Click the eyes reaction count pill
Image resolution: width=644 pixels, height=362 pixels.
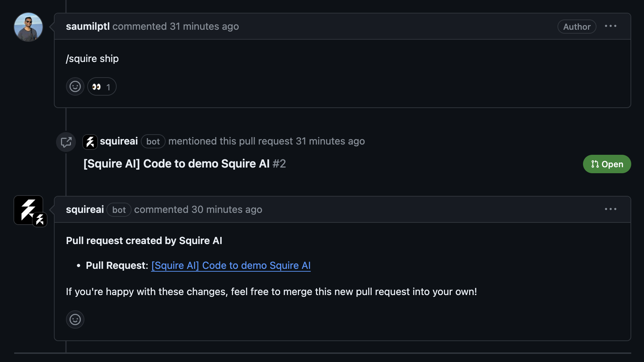pos(108,86)
